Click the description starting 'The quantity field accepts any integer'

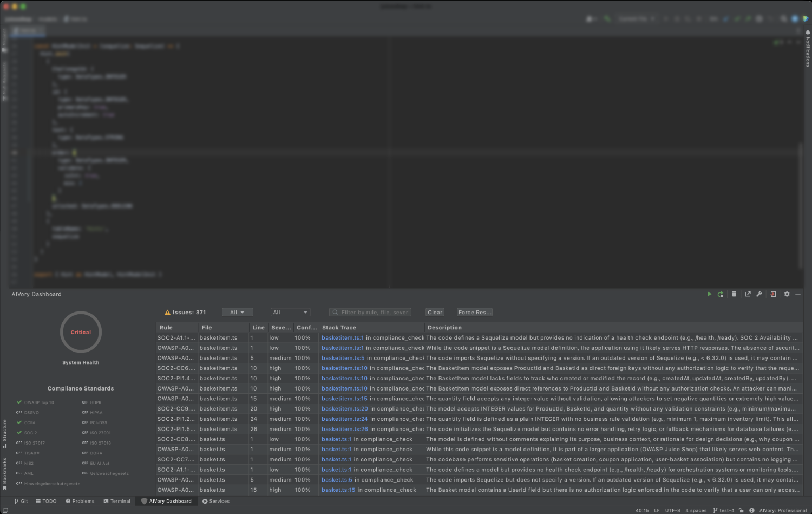coord(614,399)
